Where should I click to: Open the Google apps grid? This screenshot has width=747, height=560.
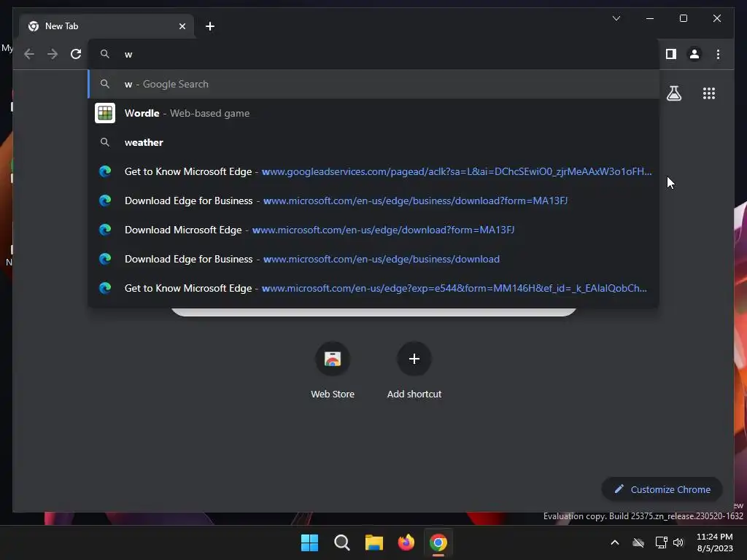709,93
